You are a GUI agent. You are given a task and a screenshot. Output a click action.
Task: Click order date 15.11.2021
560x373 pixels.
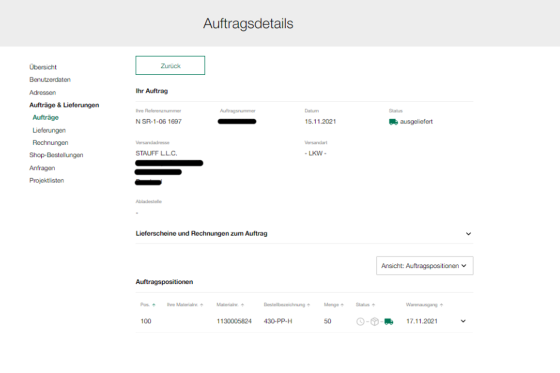tap(320, 121)
